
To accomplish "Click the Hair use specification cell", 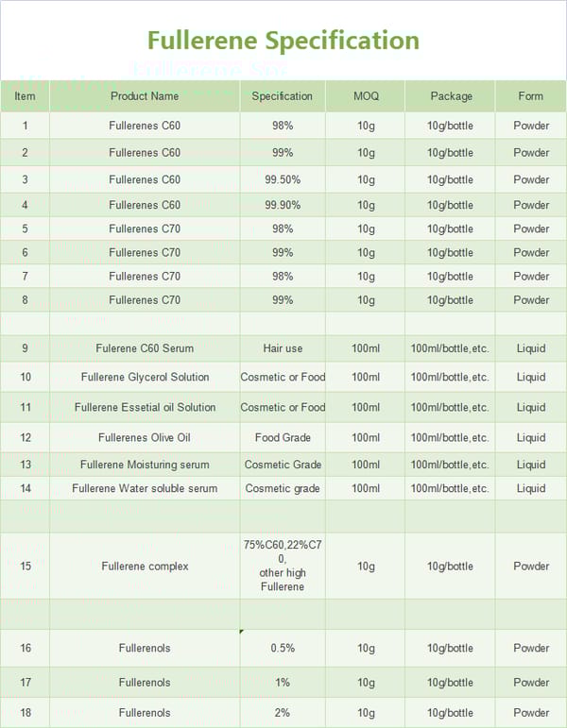I will (282, 348).
